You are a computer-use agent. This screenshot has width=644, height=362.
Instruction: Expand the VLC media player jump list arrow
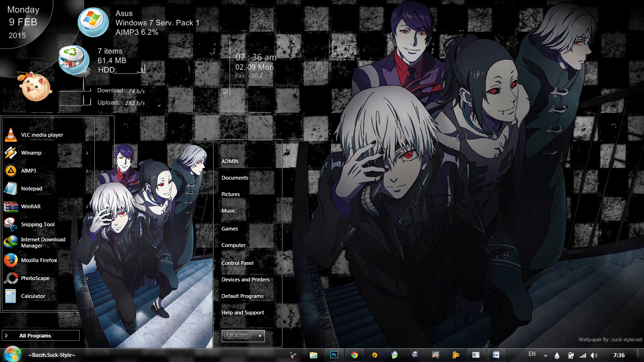[x=87, y=135]
